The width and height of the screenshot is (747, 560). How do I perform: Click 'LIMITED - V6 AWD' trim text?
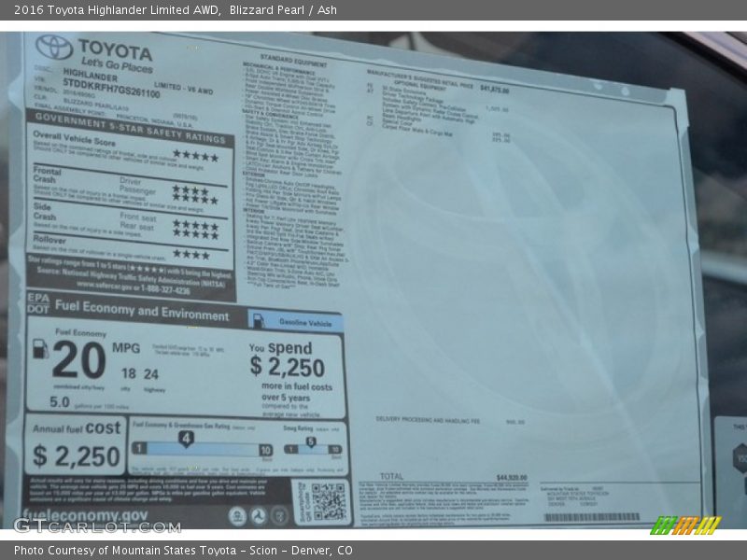click(183, 88)
